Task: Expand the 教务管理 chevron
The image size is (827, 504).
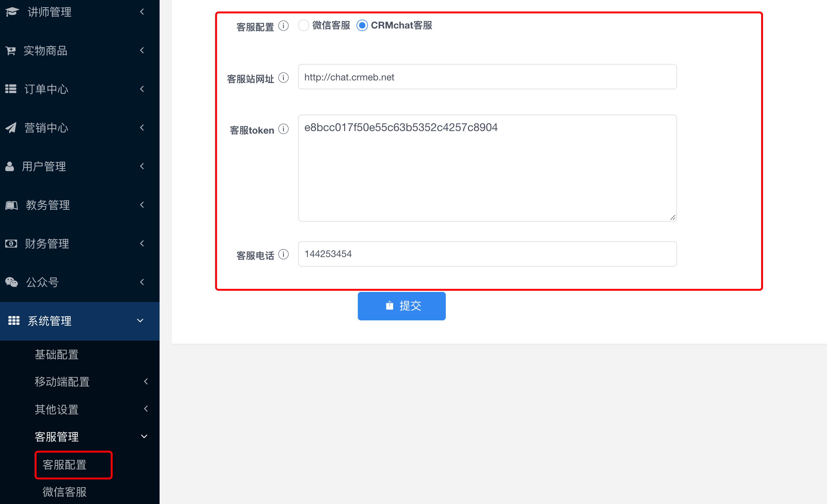Action: click(x=142, y=205)
